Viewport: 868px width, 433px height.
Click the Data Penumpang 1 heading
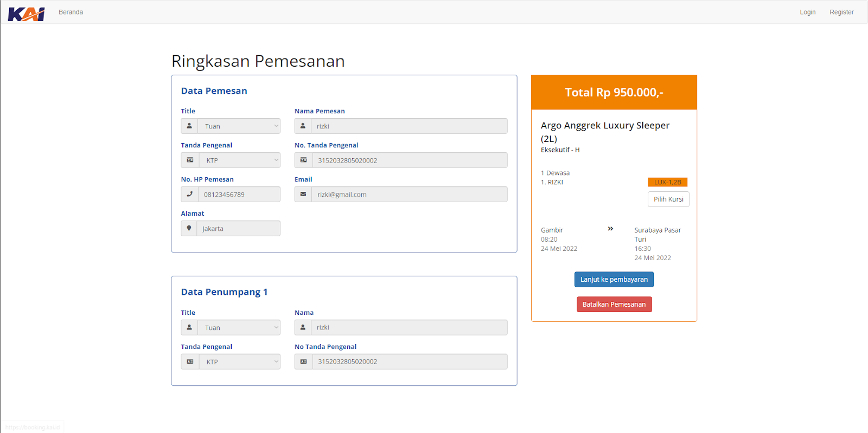click(x=224, y=292)
